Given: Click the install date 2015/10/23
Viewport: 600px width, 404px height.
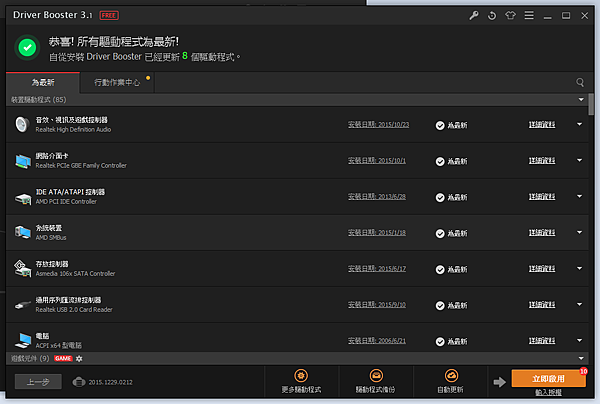Looking at the screenshot, I should (378, 125).
